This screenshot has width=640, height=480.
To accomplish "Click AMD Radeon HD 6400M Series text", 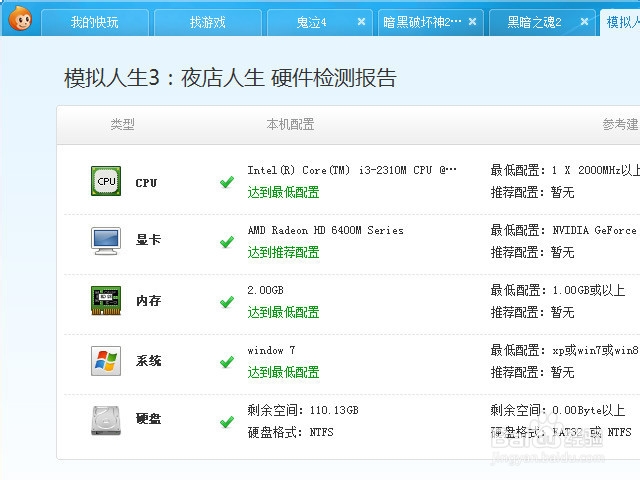I will click(x=325, y=230).
